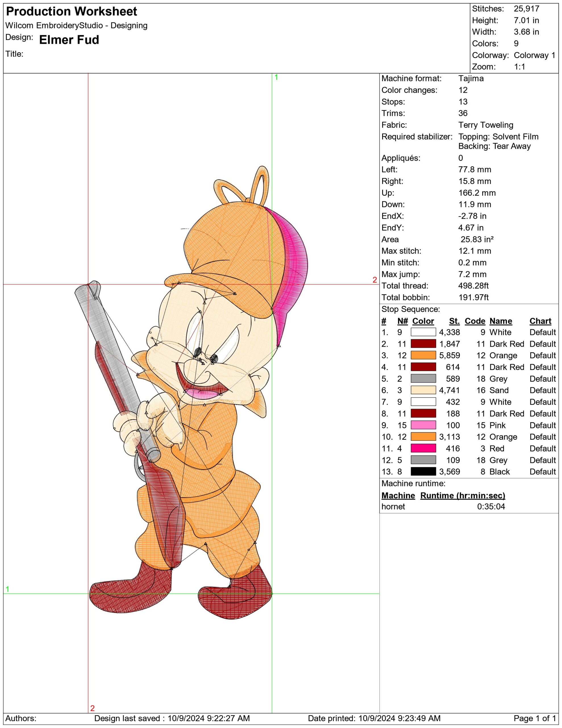Click Page 1 of 1 text
Viewport: 562px width, 728px height.
point(535,718)
